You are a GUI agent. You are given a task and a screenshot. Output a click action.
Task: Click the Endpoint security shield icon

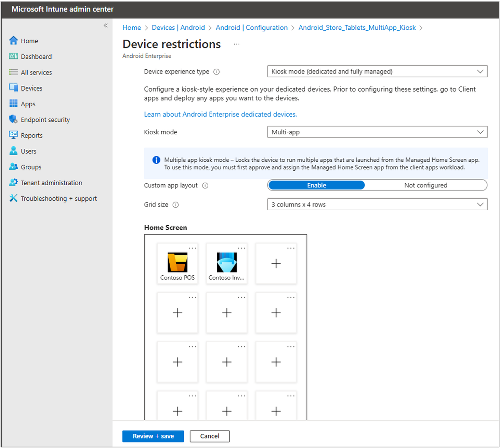pos(13,119)
